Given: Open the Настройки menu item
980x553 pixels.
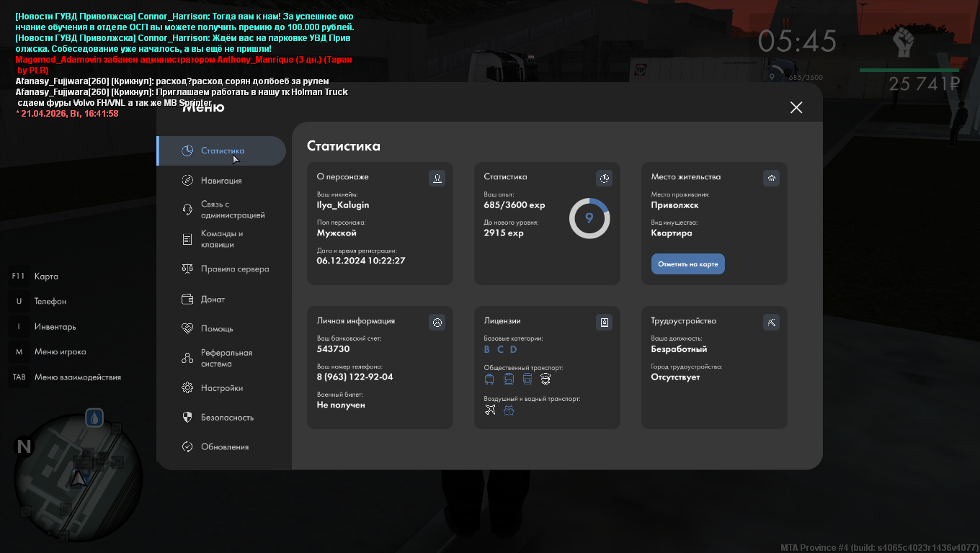Looking at the screenshot, I should (x=221, y=388).
